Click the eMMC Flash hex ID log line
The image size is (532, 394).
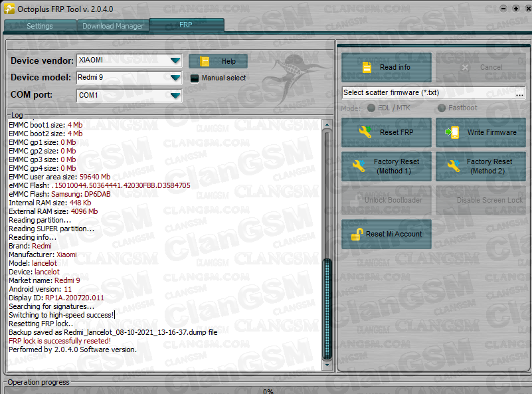pos(100,185)
